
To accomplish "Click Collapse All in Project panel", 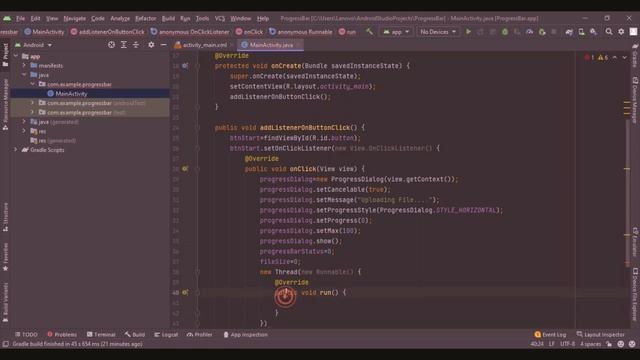I will point(136,45).
